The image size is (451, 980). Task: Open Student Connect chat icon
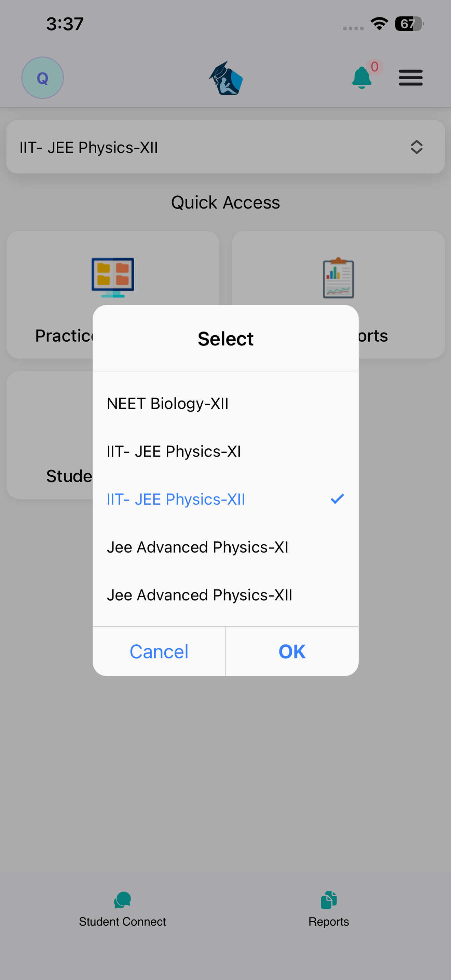click(x=122, y=900)
